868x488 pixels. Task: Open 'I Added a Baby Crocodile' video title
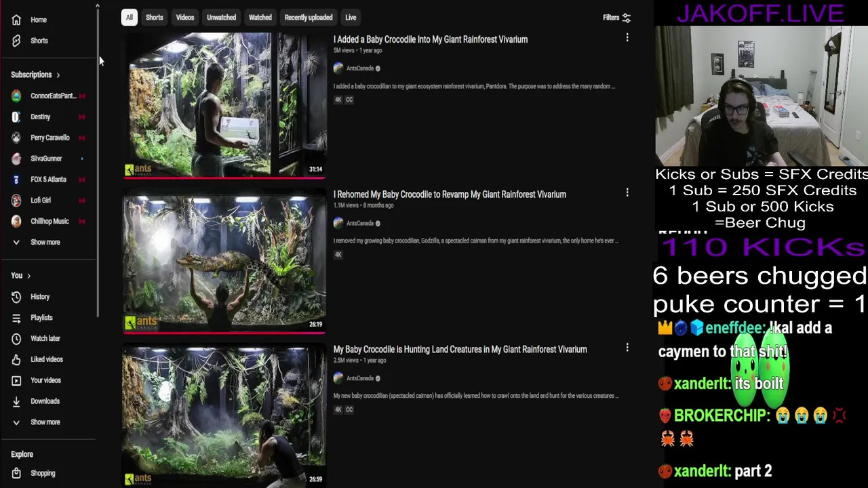click(x=431, y=39)
